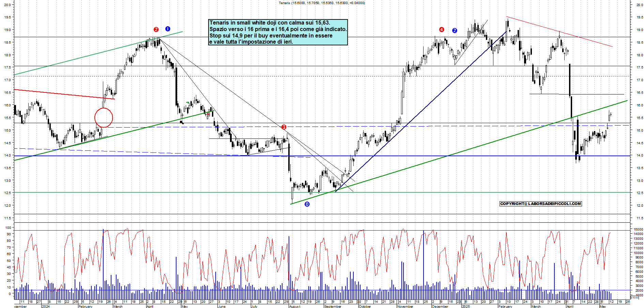Click the 50 value on the left oscillator axis
The image size is (644, 308).
pyautogui.click(x=9, y=261)
